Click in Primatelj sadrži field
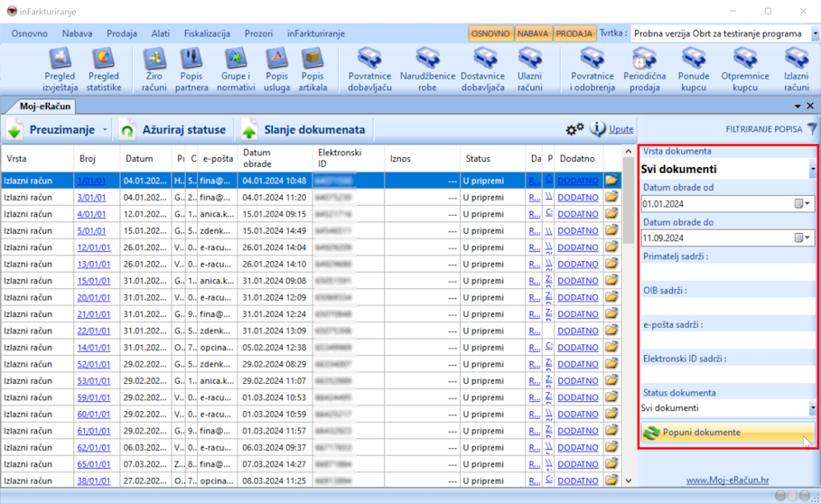This screenshot has height=504, width=821. [728, 272]
